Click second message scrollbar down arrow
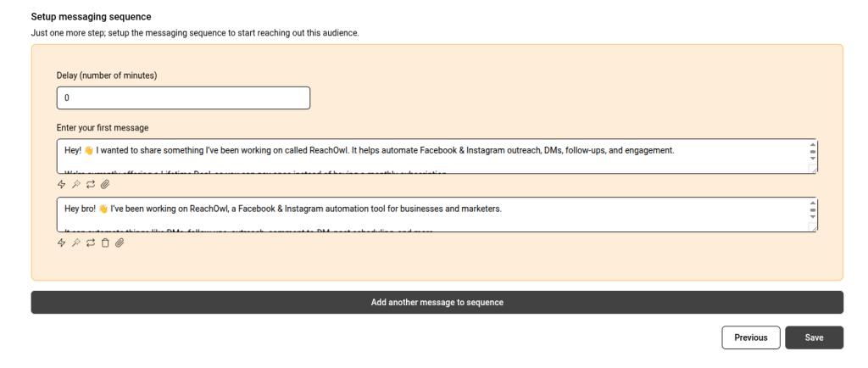The image size is (868, 368). [813, 217]
